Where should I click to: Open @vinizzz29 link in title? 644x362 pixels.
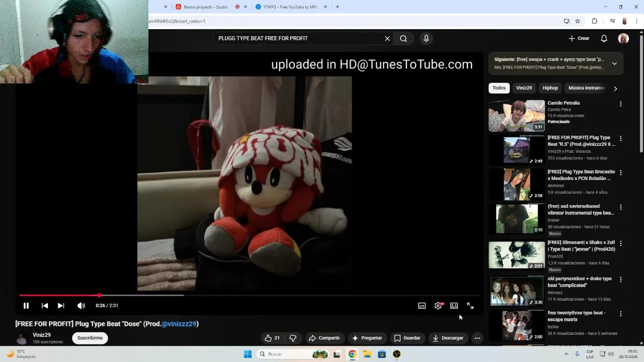point(179,324)
